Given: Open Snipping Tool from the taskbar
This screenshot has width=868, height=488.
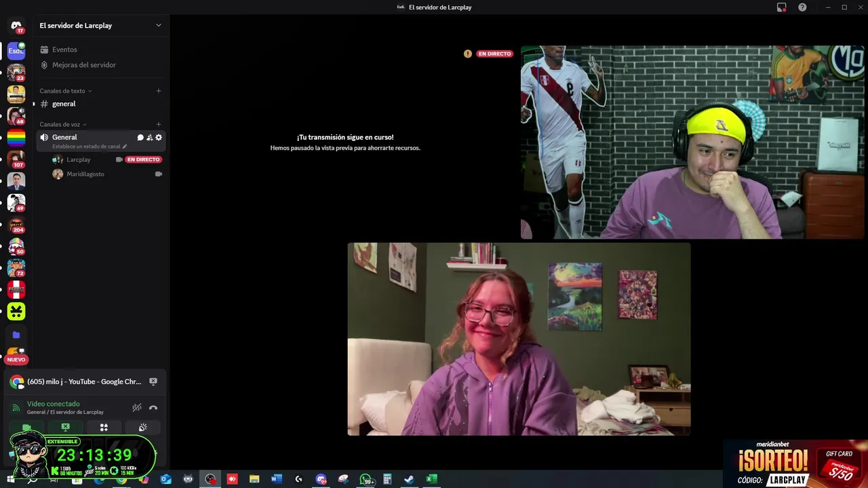Looking at the screenshot, I should coord(343,479).
